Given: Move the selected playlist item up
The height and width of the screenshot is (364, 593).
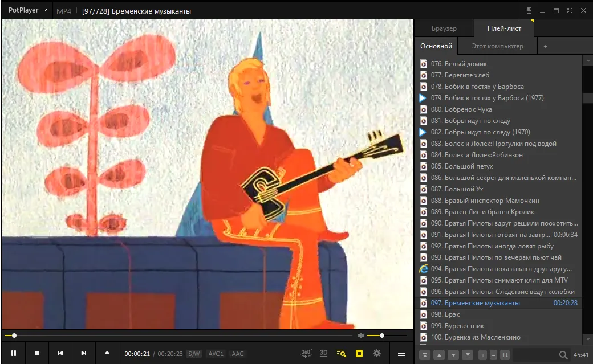Looking at the screenshot, I should click(439, 355).
